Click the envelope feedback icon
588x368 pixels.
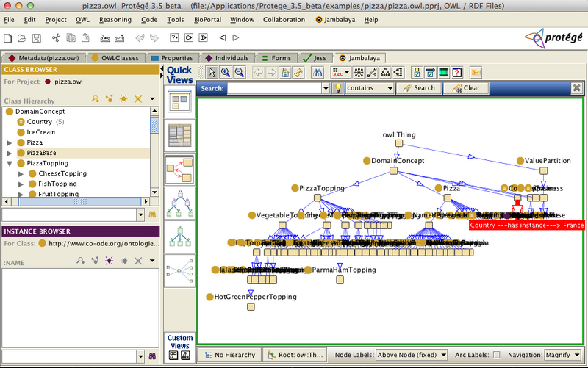(476, 72)
